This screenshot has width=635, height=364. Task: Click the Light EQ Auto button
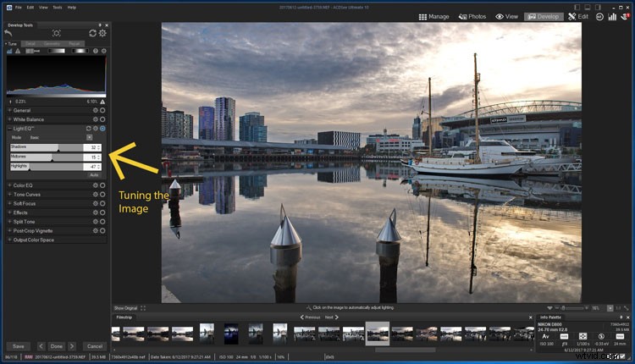click(94, 175)
